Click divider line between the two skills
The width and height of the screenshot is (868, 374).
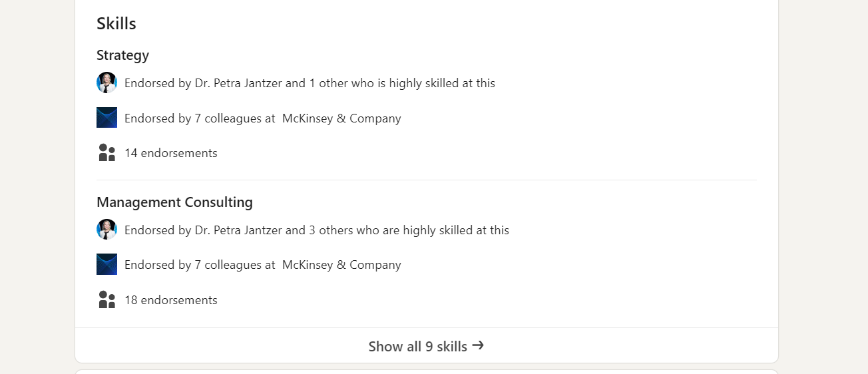(427, 180)
